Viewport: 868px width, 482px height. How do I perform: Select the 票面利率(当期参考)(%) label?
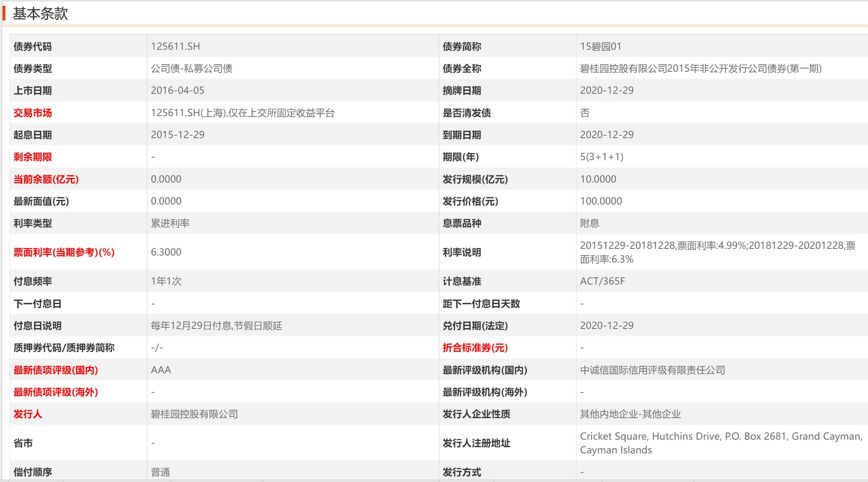click(x=64, y=252)
